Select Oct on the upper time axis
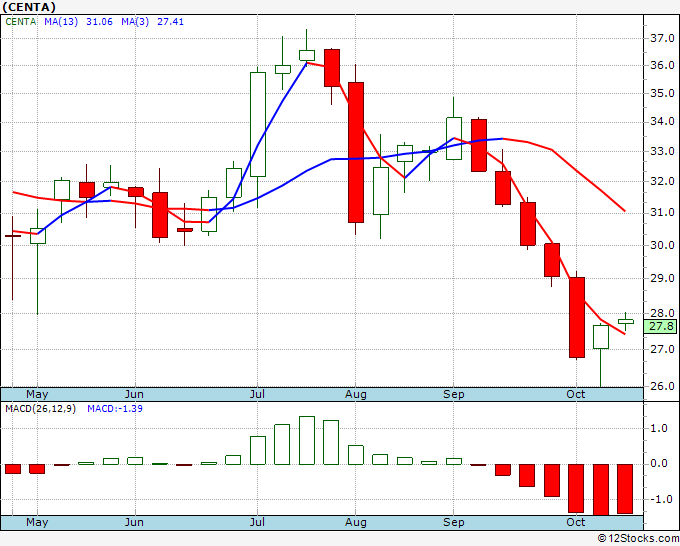Viewport: 680px width, 546px height. pyautogui.click(x=575, y=394)
